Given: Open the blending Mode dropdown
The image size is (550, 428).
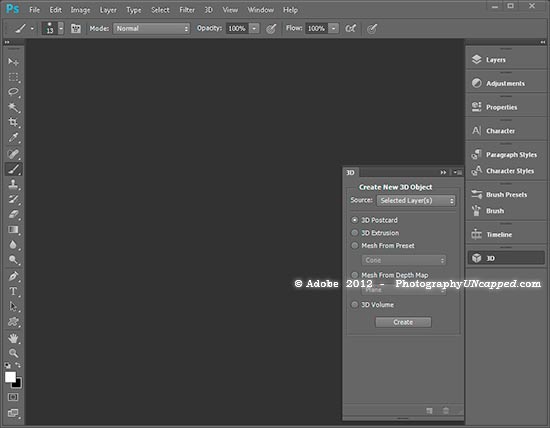Looking at the screenshot, I should point(152,28).
